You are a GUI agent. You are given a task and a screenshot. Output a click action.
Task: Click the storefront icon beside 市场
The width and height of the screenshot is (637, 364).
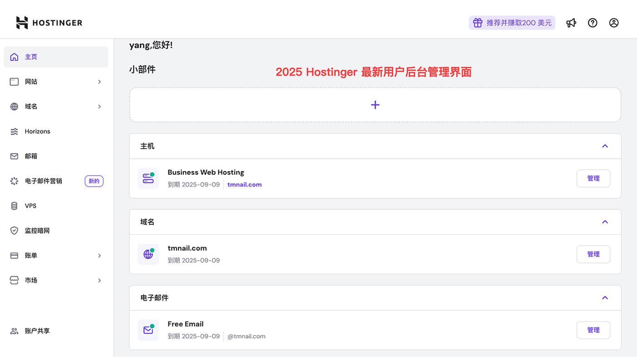(x=15, y=280)
